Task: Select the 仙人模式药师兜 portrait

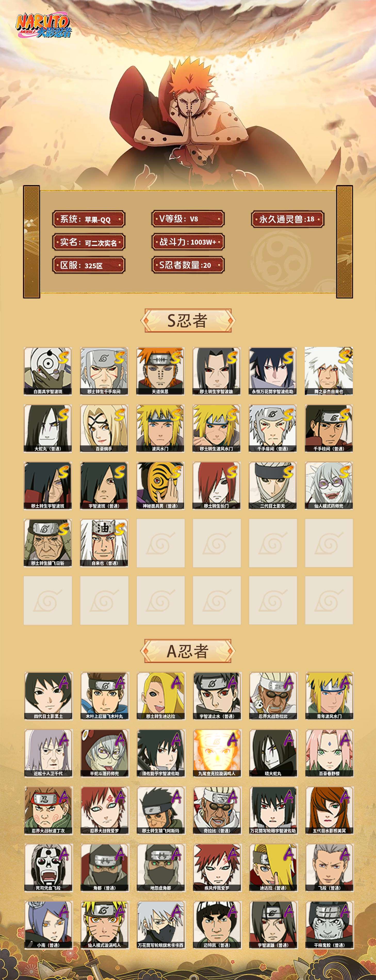Action: pyautogui.click(x=329, y=486)
